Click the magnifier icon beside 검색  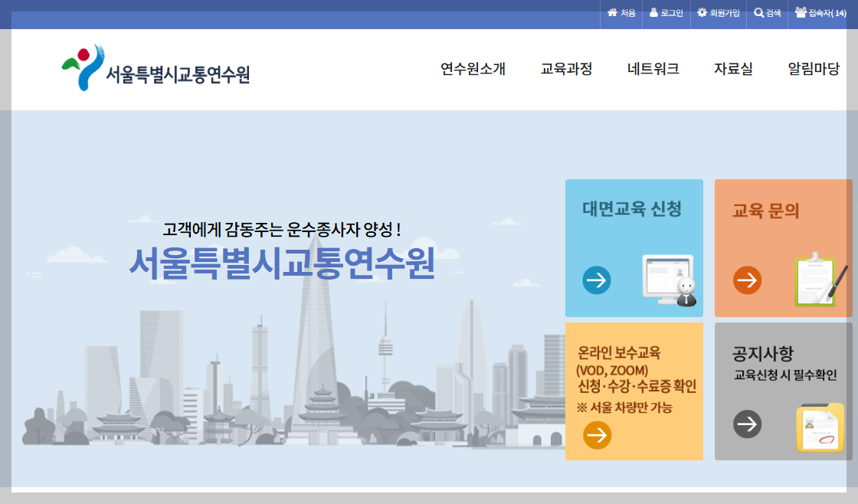coord(758,12)
